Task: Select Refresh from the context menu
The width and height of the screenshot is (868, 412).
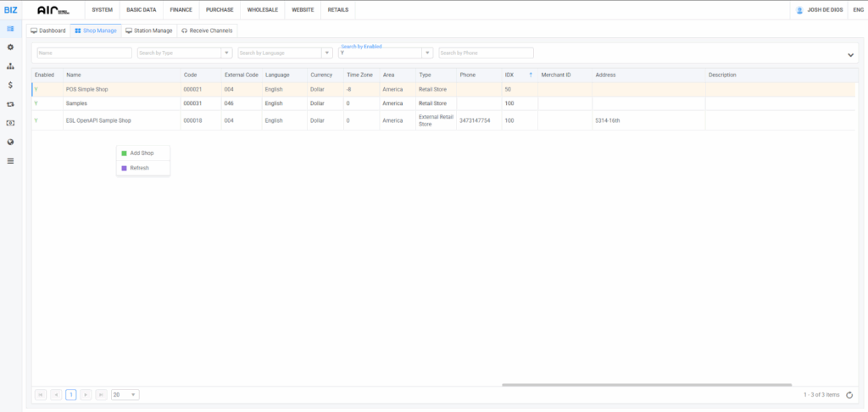Action: point(139,168)
